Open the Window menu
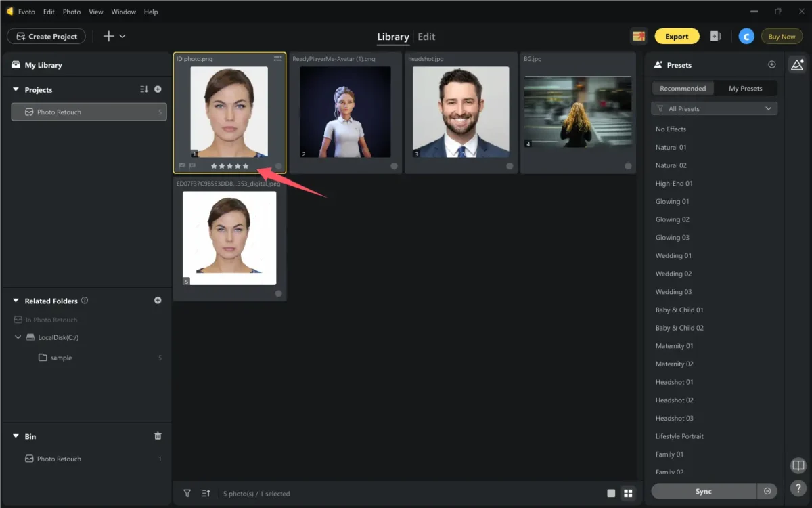 point(123,12)
